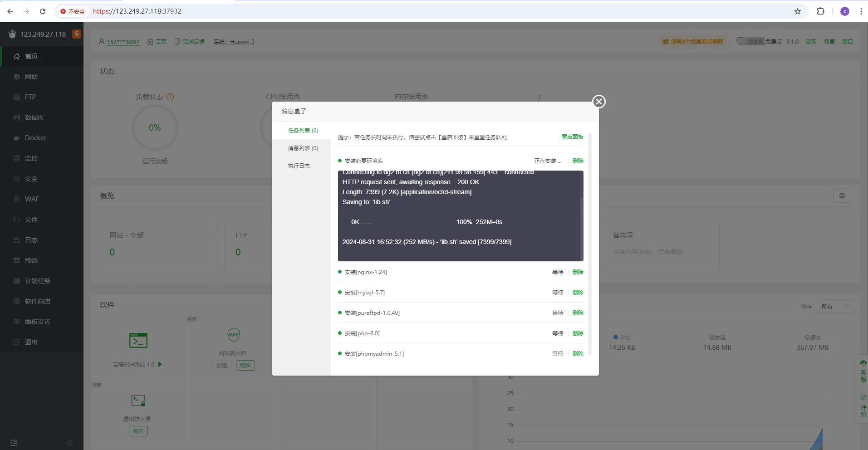Click the 网站 - 全部 count card
The image size is (868, 450).
click(x=157, y=245)
